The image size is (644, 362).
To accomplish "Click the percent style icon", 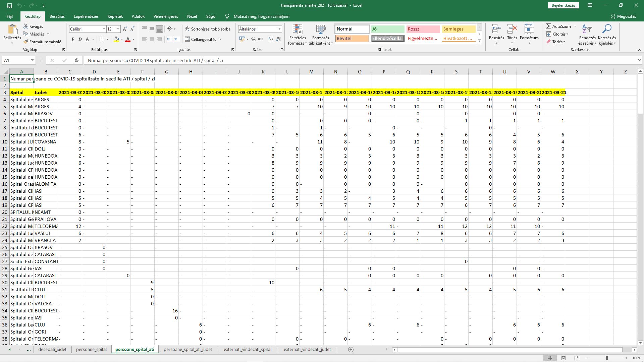I will click(253, 39).
